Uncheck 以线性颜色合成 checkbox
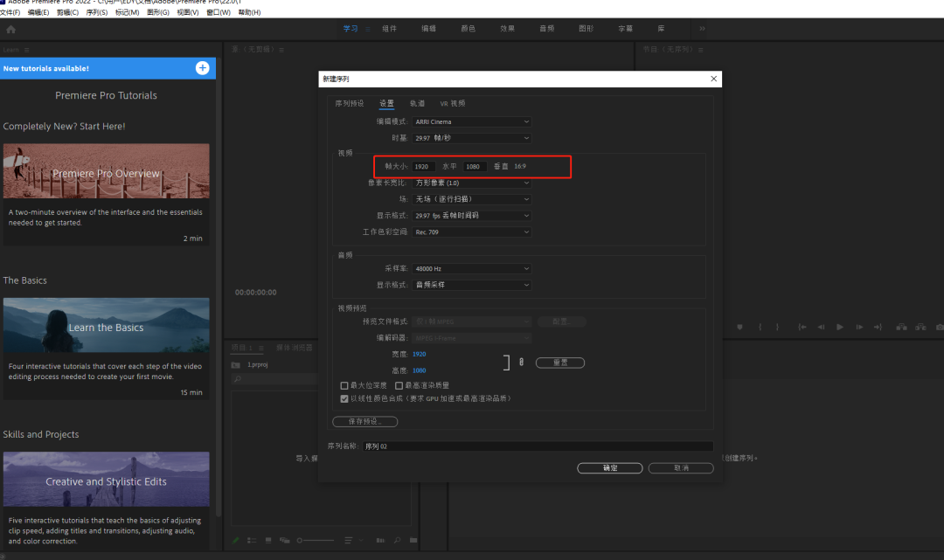 344,398
